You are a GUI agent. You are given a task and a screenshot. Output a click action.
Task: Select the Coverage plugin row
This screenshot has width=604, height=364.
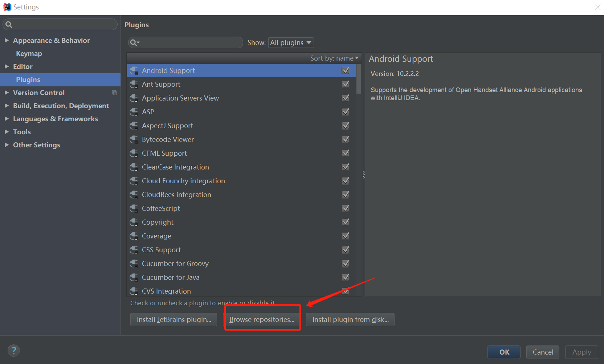(x=241, y=236)
